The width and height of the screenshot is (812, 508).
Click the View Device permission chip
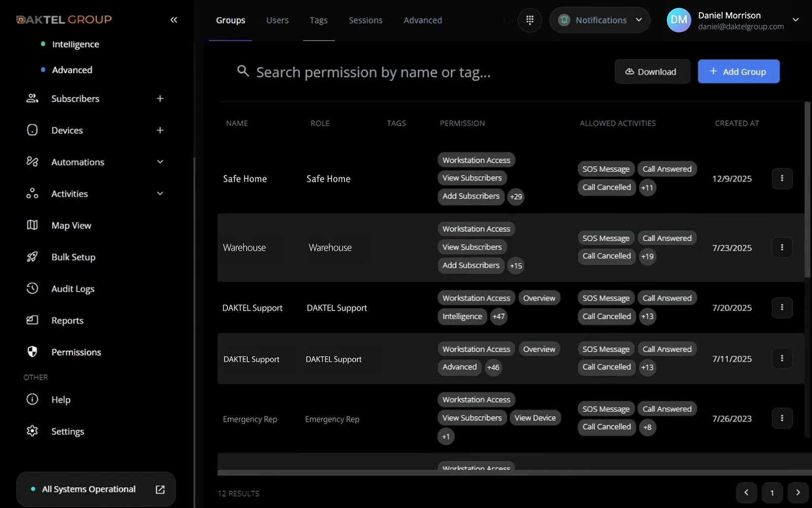[x=535, y=418]
